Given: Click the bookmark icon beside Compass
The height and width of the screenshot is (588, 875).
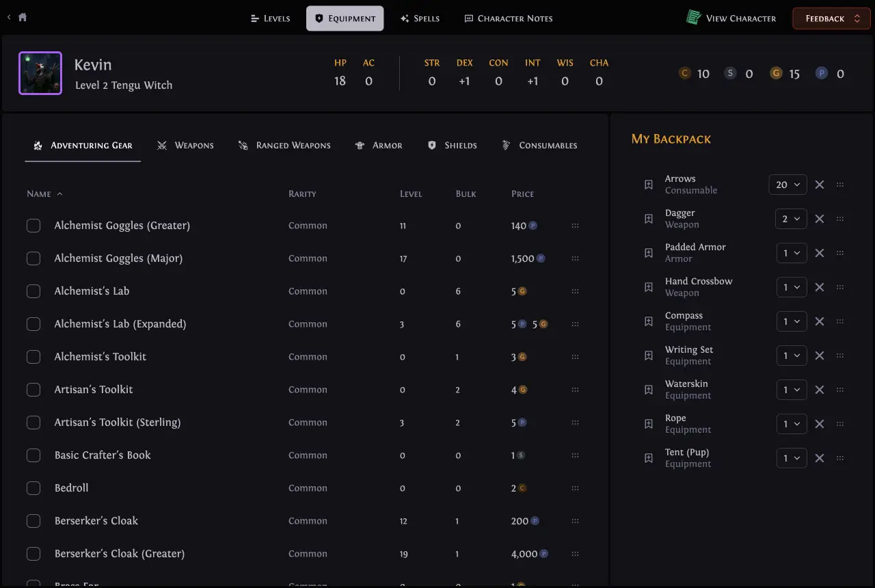Looking at the screenshot, I should pos(649,321).
